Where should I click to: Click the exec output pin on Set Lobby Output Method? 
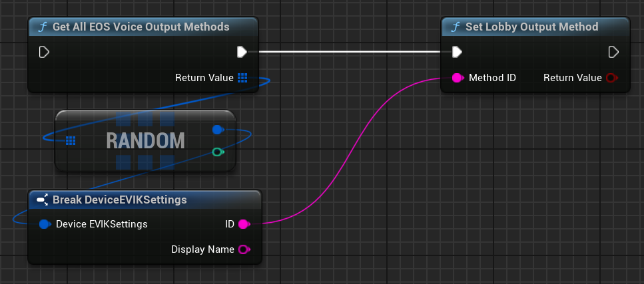click(613, 52)
